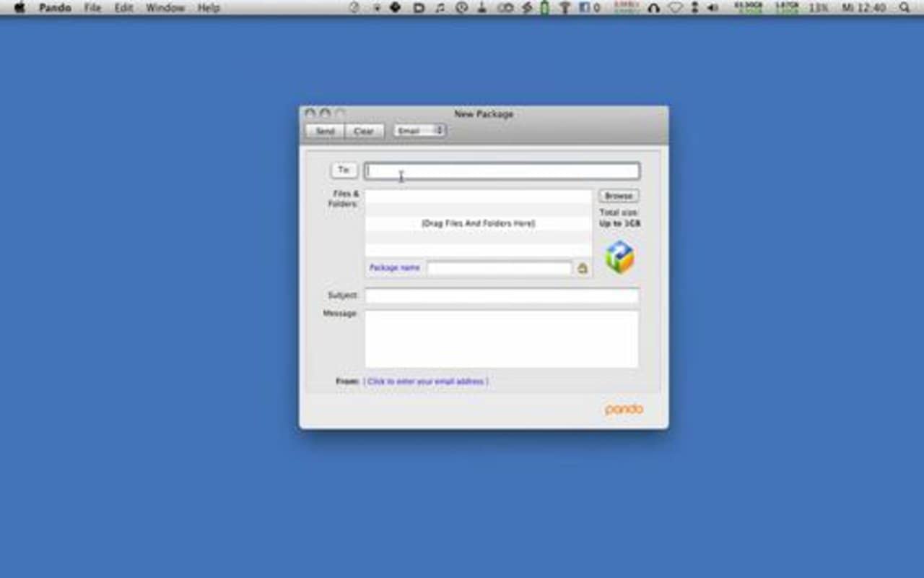This screenshot has height=578, width=924.
Task: Click the Package name link label
Action: pyautogui.click(x=394, y=267)
